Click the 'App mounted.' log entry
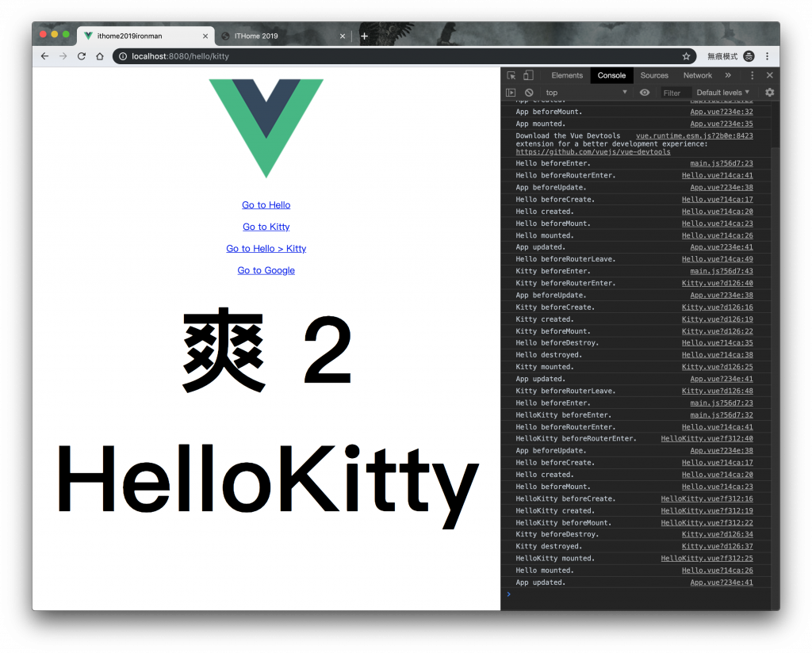The width and height of the screenshot is (812, 653). coord(541,124)
